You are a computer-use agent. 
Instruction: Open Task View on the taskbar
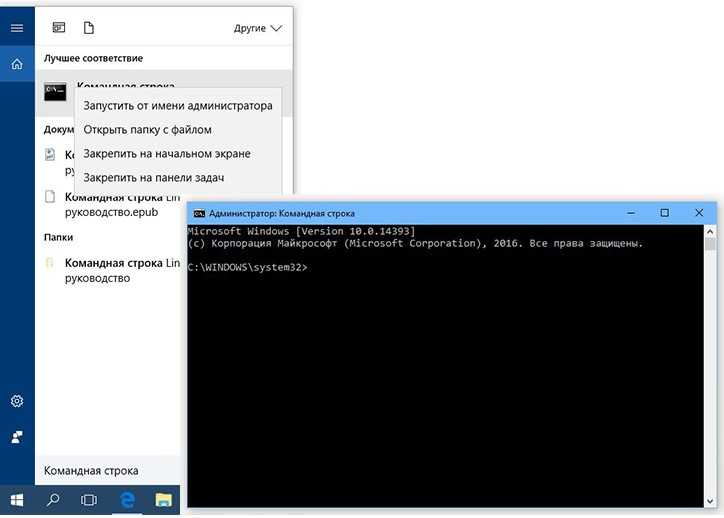(x=89, y=500)
